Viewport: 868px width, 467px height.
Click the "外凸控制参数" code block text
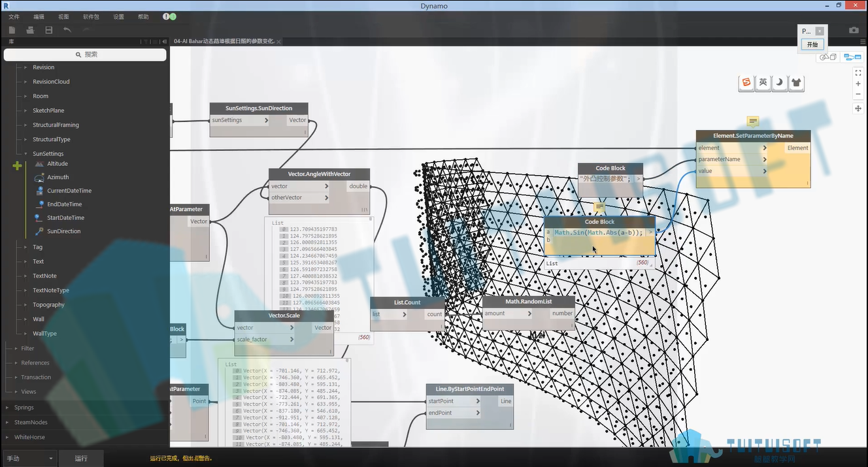605,178
